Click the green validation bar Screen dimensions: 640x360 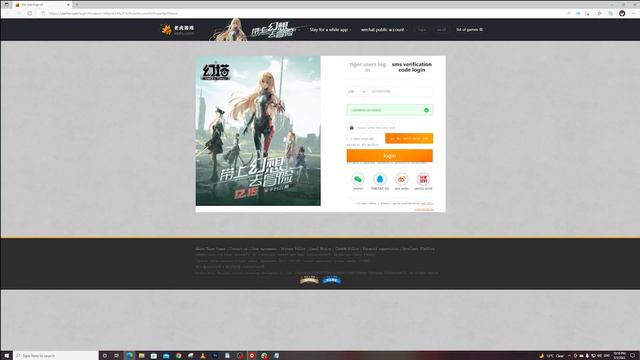[x=389, y=110]
